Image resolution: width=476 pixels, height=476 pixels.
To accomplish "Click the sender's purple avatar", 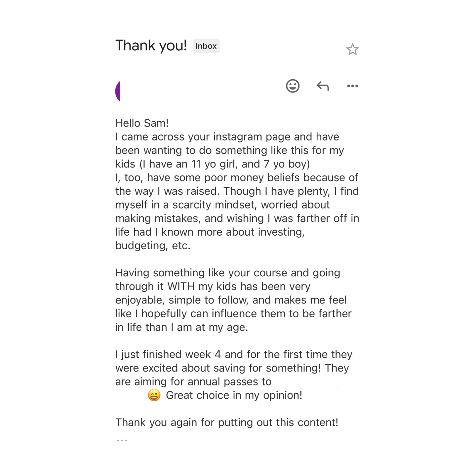I will pyautogui.click(x=118, y=91).
